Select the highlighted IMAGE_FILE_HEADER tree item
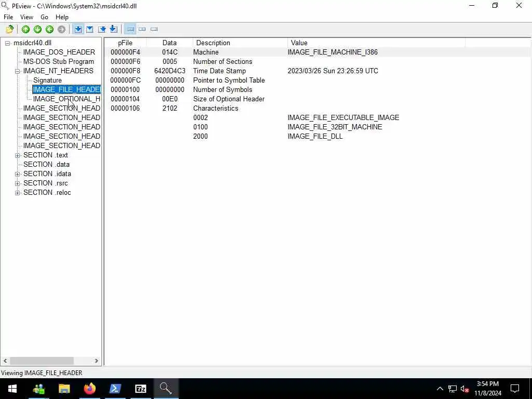 [66, 89]
